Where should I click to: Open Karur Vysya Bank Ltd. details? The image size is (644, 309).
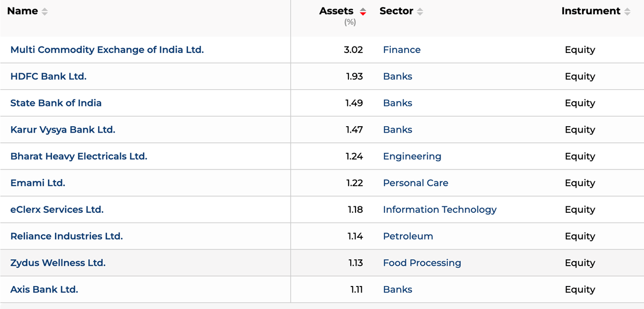click(x=63, y=130)
